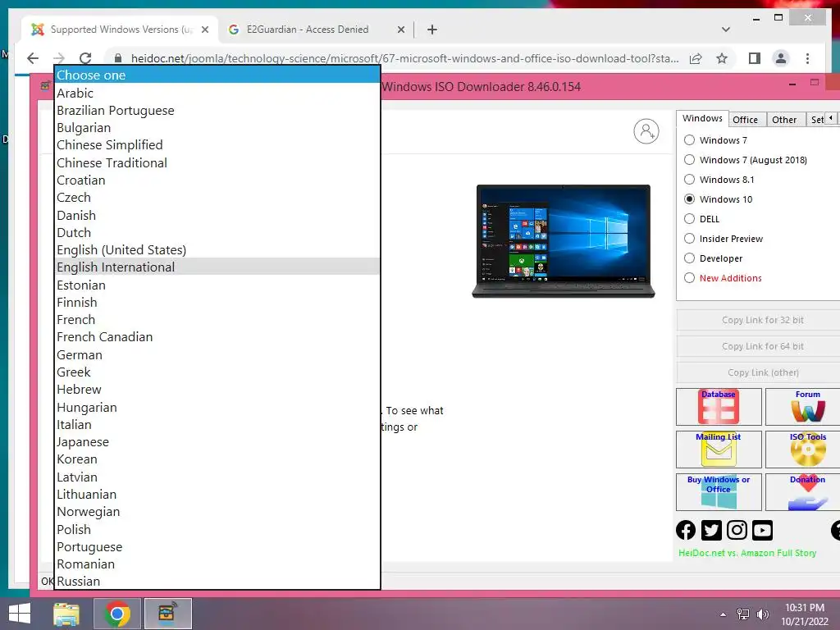Bookmark this page with star icon
The image size is (840, 630).
pos(722,58)
